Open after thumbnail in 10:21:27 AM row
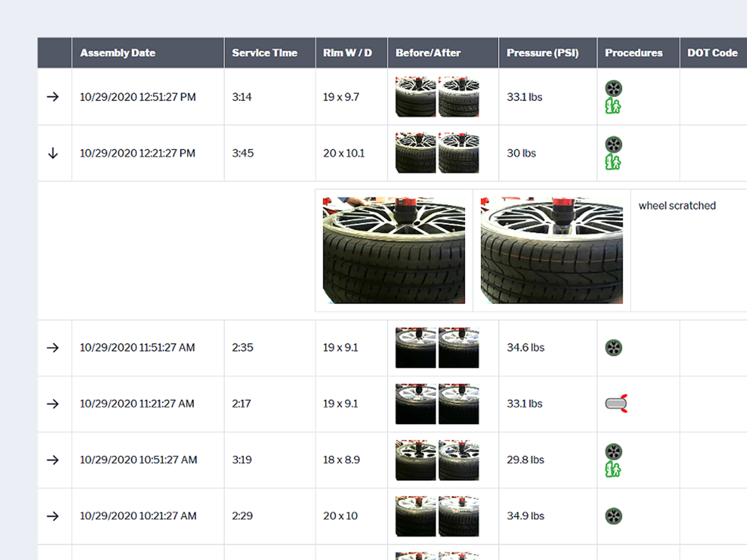 [459, 516]
